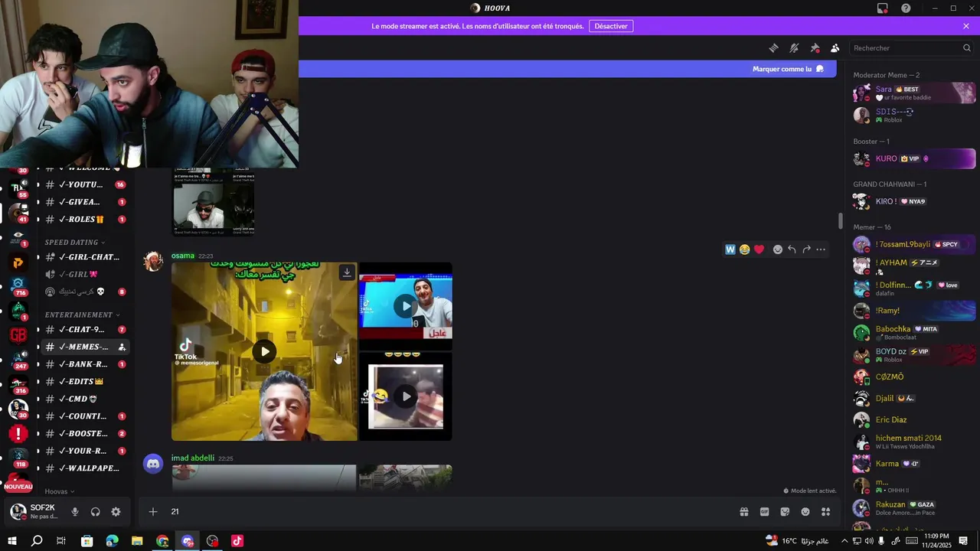Open the sticker picker icon

785,512
